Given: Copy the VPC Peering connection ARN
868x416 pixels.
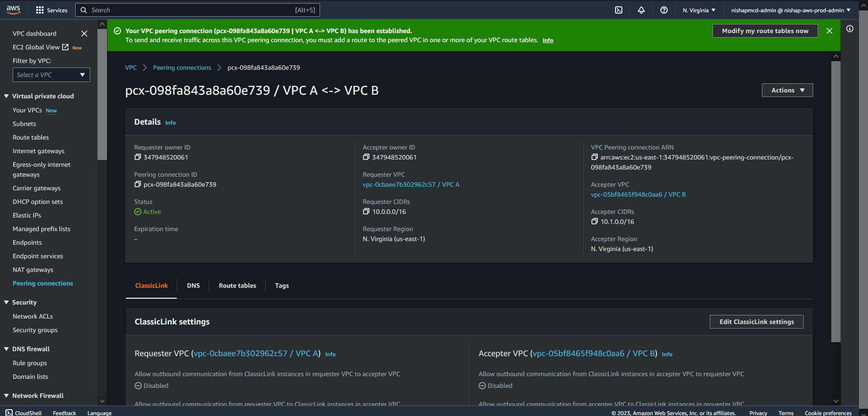Looking at the screenshot, I should pyautogui.click(x=595, y=157).
